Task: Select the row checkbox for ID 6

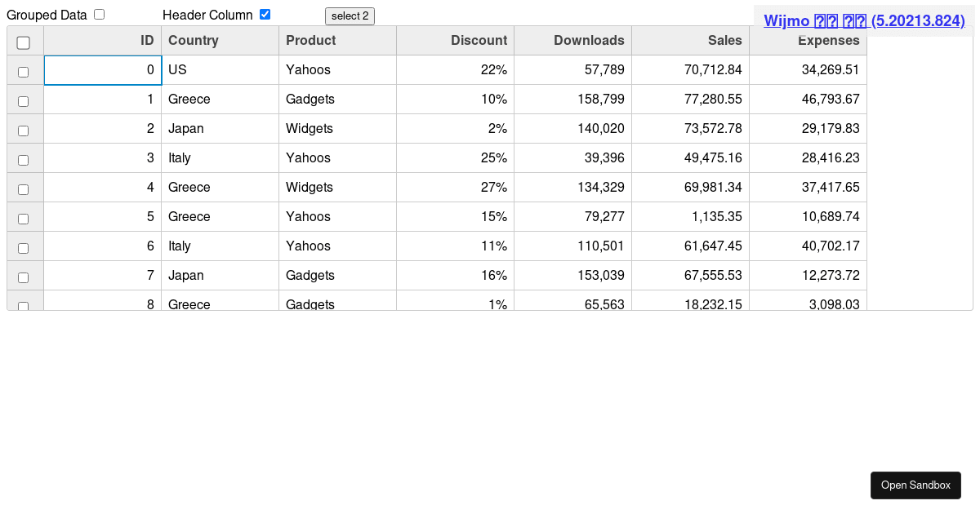Action: pos(24,248)
